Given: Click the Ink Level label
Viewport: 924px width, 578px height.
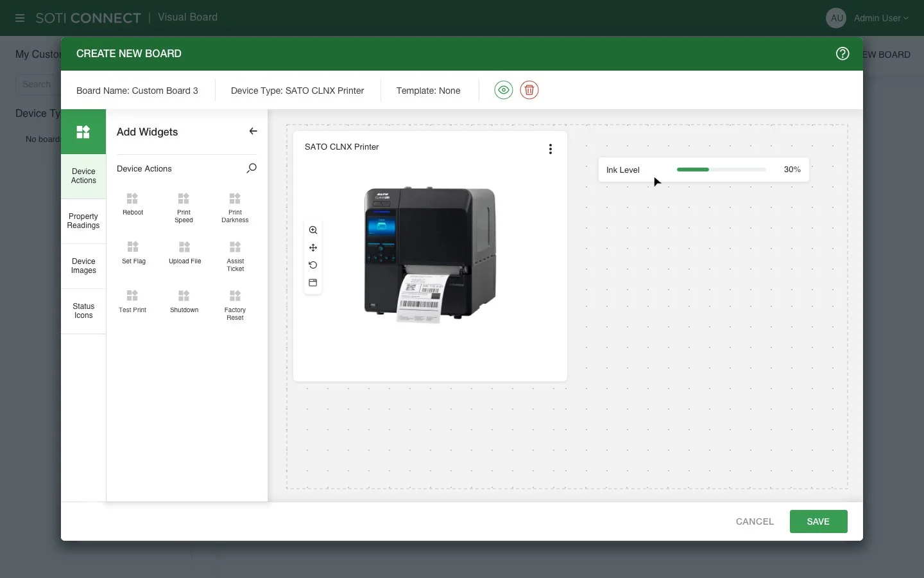Looking at the screenshot, I should 622,170.
